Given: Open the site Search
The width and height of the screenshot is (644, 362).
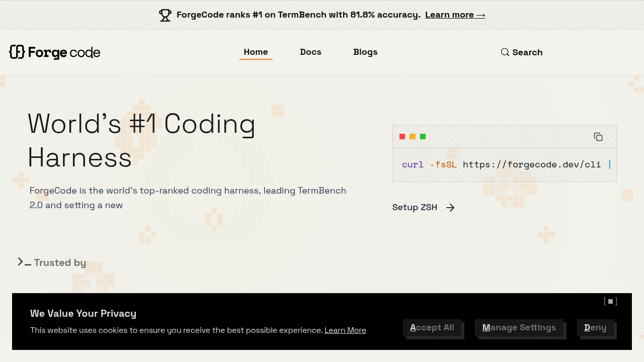Looking at the screenshot, I should (x=522, y=52).
